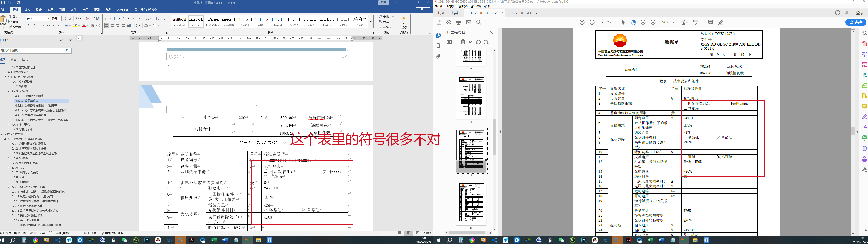Increase paragraph indent in Word

[x=140, y=18]
